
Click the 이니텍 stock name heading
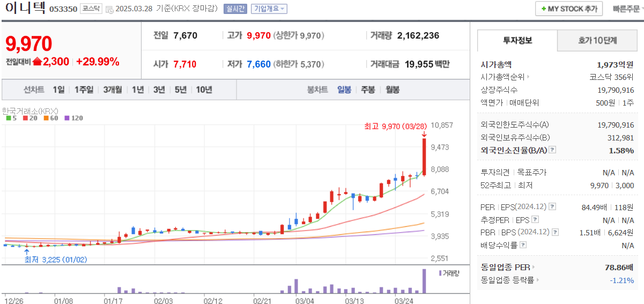[25, 8]
